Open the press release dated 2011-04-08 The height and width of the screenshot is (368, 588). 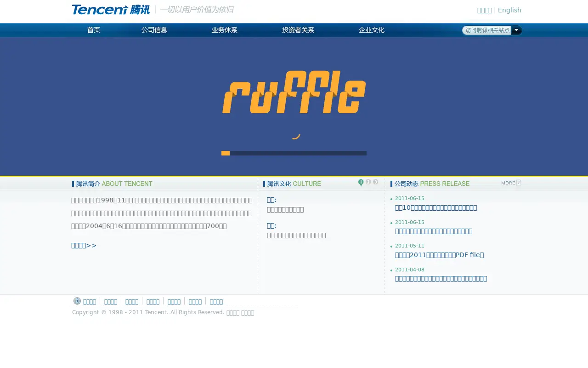tap(441, 278)
